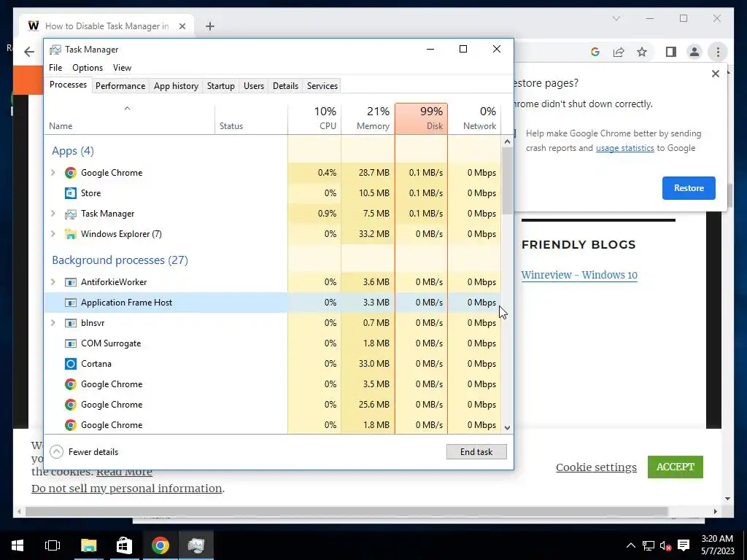Open the Cookie settings link
This screenshot has height=560, width=747.
tap(596, 467)
